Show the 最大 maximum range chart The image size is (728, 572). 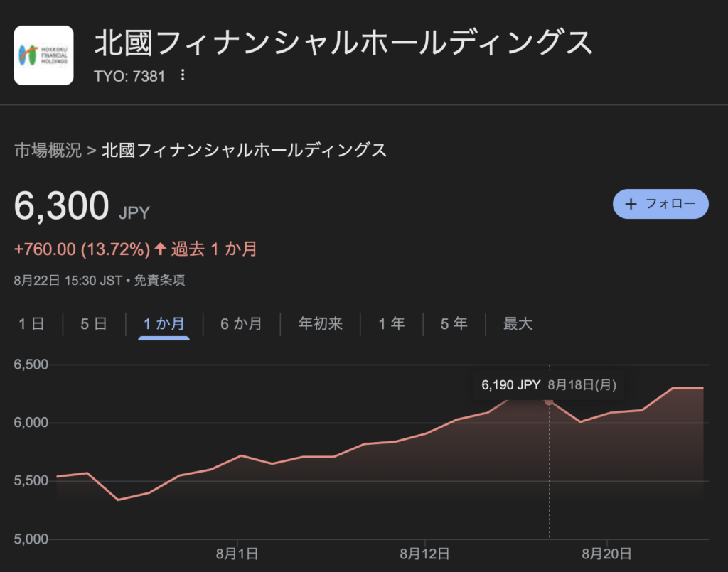518,324
